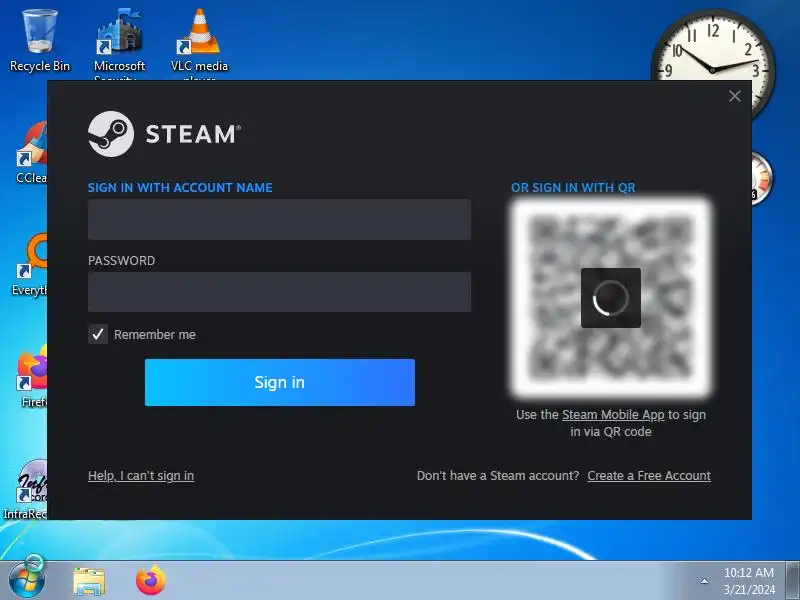Image resolution: width=800 pixels, height=600 pixels.
Task: Select the Microsoft Security desktop shortcut
Action: [119, 43]
